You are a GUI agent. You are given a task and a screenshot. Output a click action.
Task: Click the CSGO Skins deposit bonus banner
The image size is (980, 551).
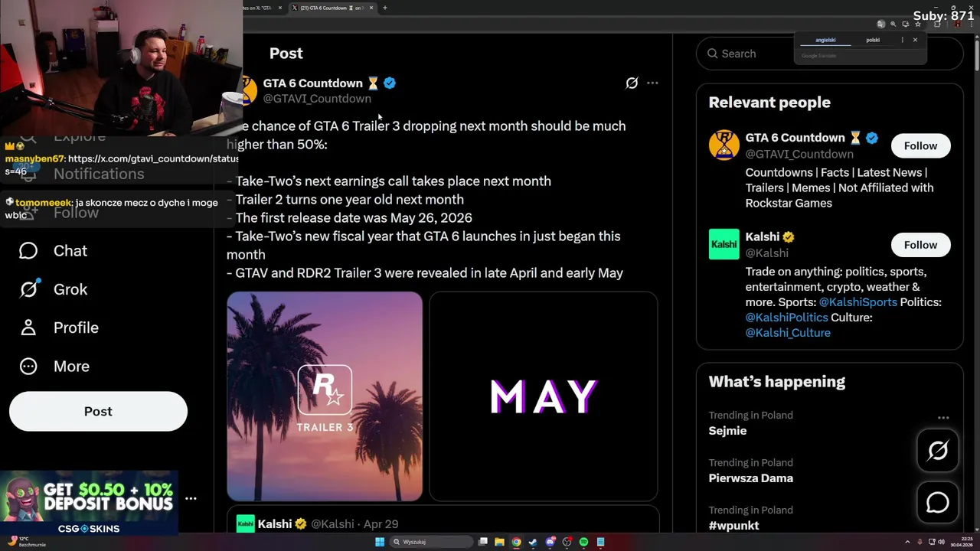89,504
